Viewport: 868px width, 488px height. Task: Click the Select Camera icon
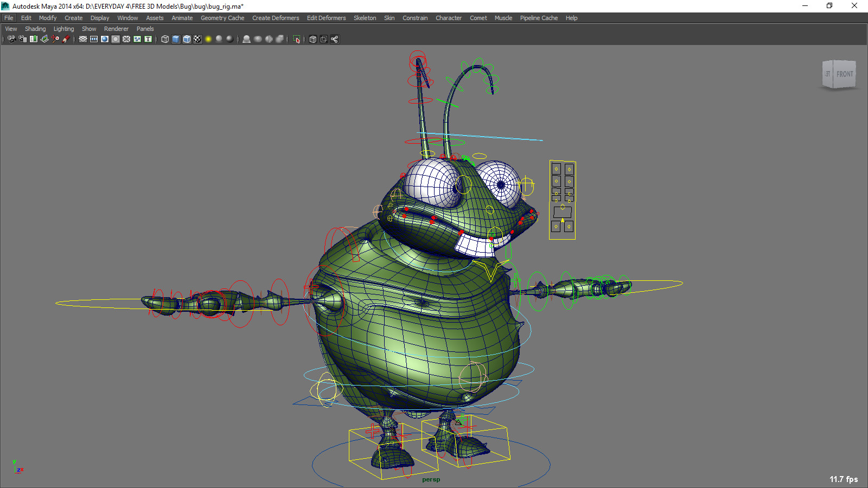click(x=11, y=39)
